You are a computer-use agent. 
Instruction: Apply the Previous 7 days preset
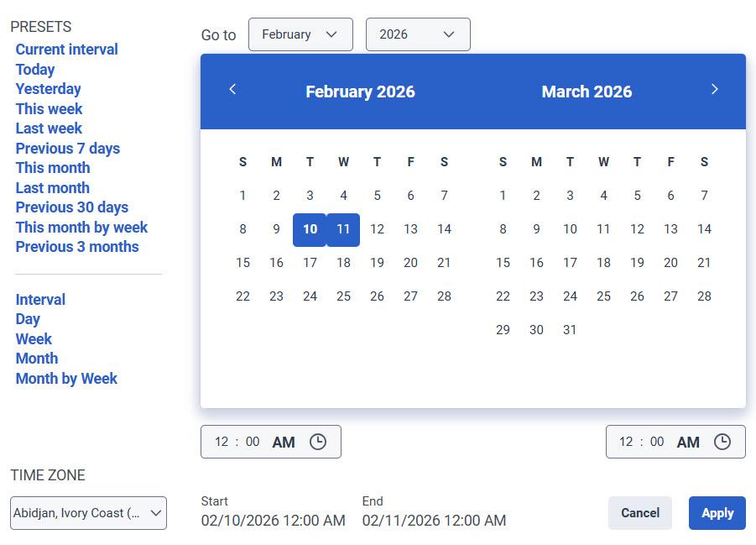tap(67, 148)
